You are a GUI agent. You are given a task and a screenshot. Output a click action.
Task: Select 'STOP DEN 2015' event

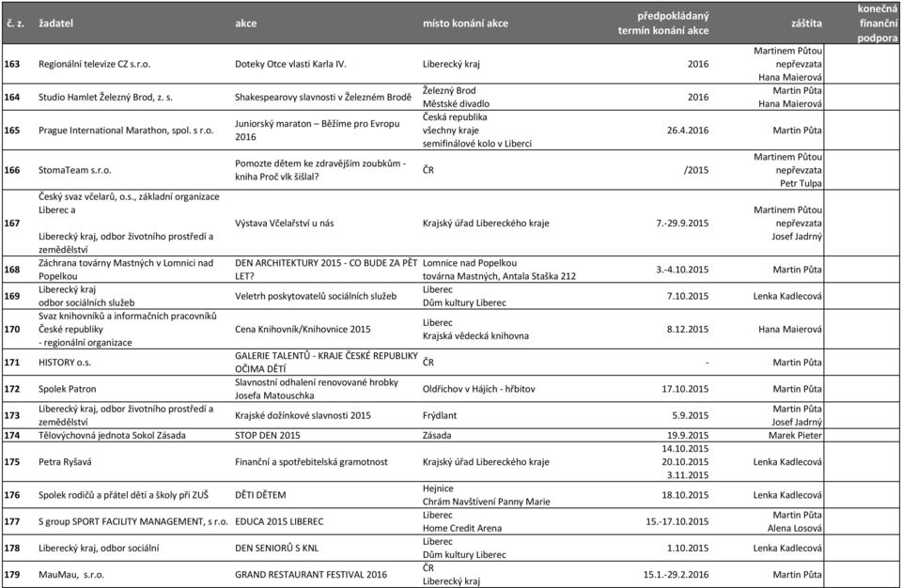(268, 436)
